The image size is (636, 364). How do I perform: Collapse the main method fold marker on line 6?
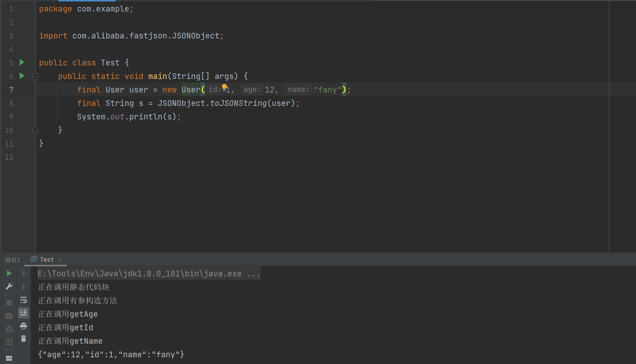35,76
